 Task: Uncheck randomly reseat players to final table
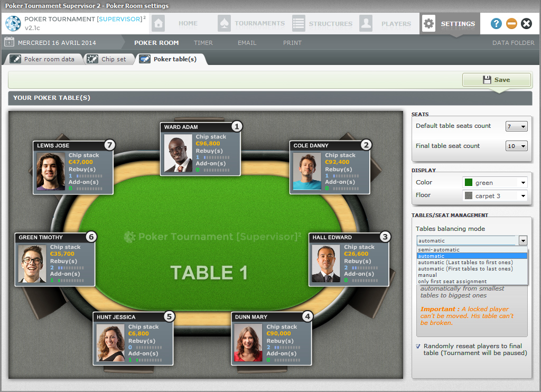point(418,347)
